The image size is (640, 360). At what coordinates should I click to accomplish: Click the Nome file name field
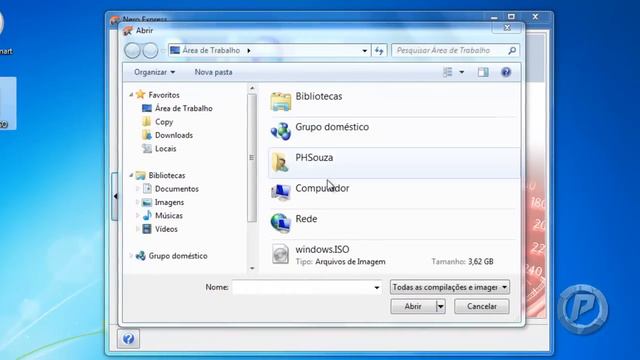tap(302, 287)
